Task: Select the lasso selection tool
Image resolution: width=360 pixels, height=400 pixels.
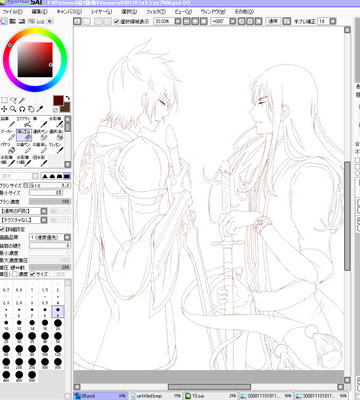Action: point(13,100)
